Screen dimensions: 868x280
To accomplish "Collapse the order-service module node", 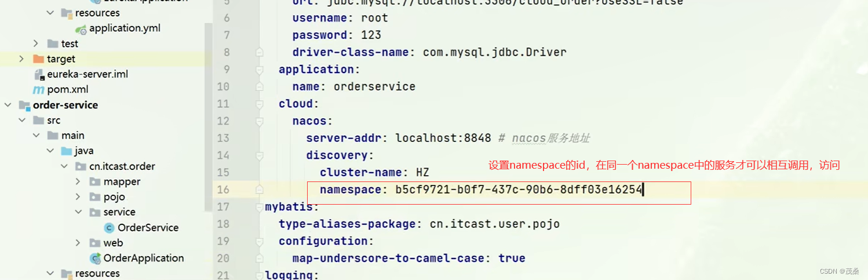I will 8,105.
